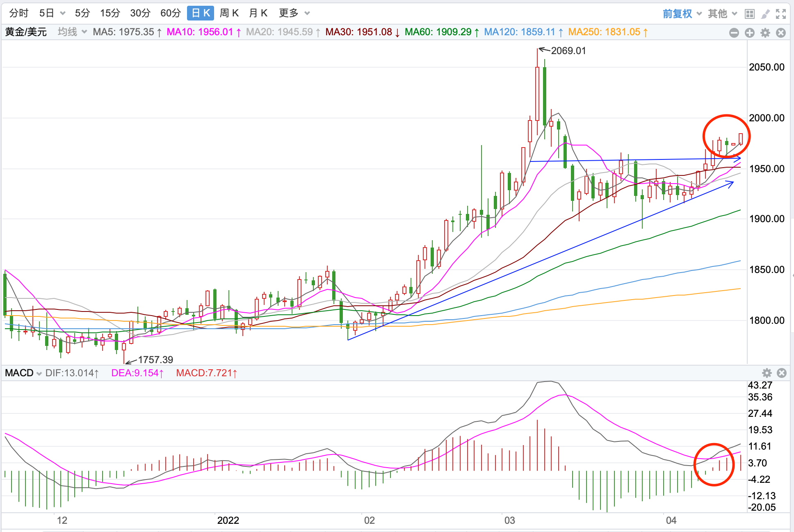Viewport: 794px width, 532px height.
Task: Close the MACD panel with X icon
Action: (782, 373)
